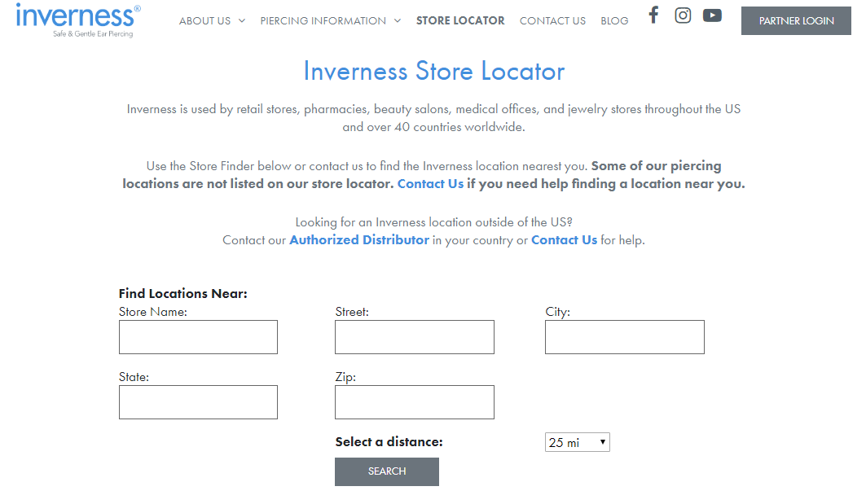This screenshot has height=504, width=866.
Task: Follow the Authorized Distributor link
Action: (359, 240)
